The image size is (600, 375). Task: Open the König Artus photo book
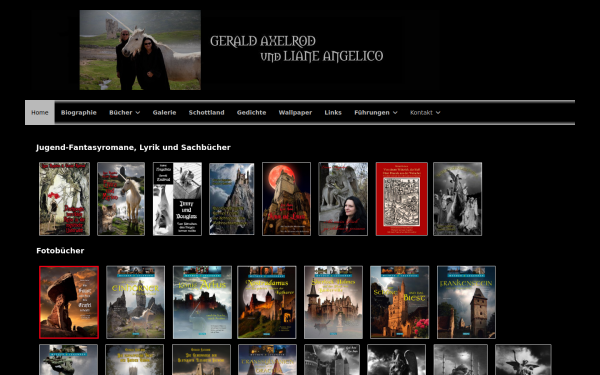pyautogui.click(x=202, y=302)
